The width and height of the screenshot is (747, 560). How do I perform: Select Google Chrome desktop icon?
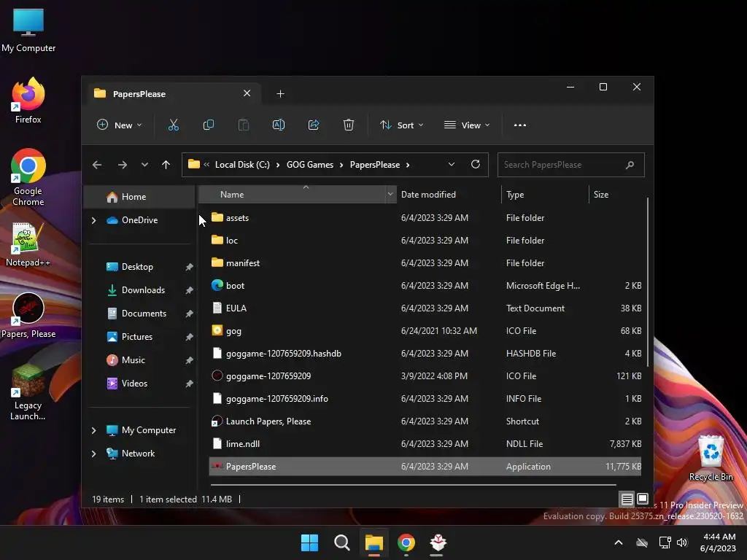(x=28, y=177)
